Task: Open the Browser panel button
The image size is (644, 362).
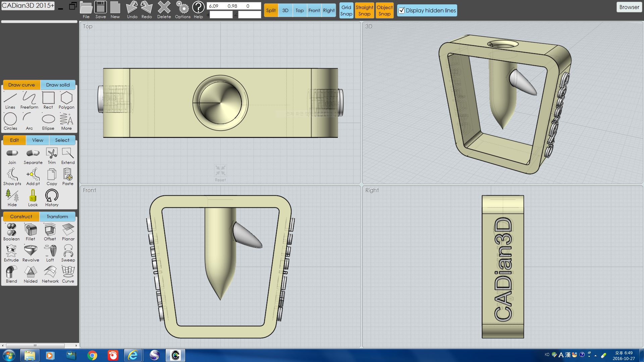Action: point(629,7)
